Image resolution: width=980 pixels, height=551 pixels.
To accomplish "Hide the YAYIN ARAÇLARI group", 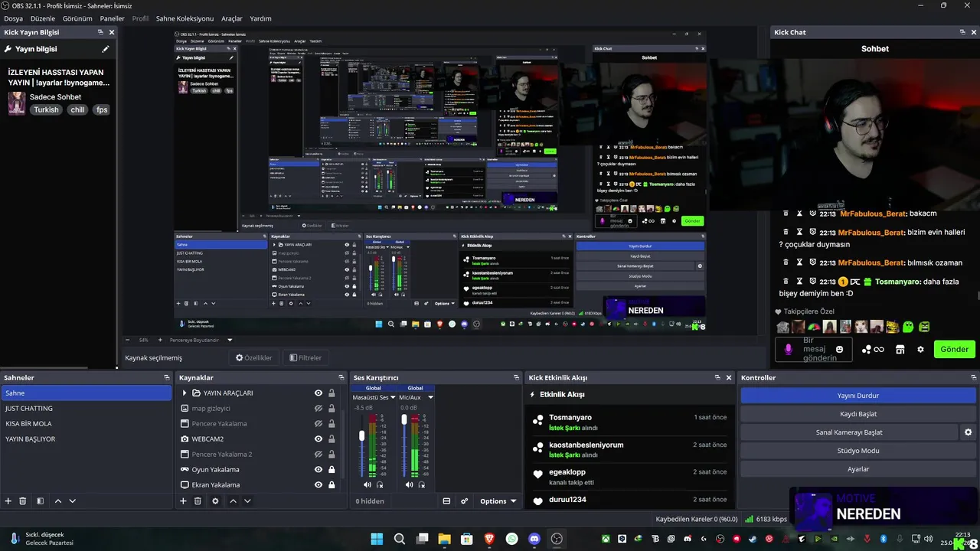I will click(318, 393).
